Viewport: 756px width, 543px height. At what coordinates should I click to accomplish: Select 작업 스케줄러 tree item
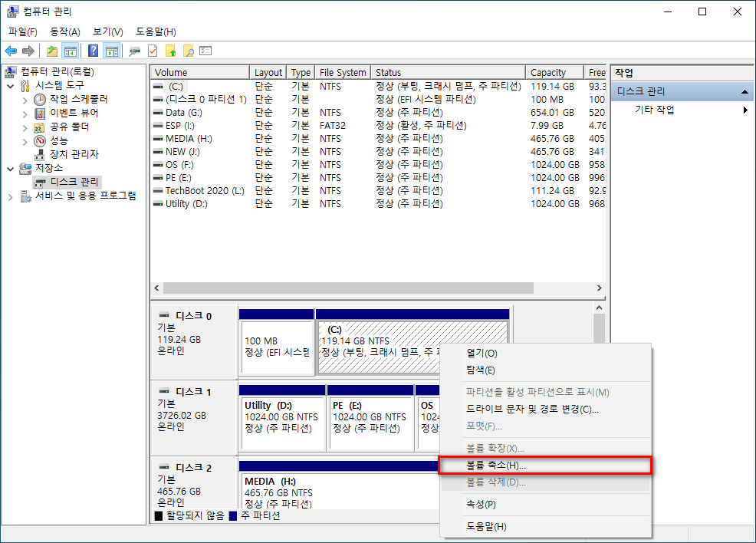click(x=78, y=100)
